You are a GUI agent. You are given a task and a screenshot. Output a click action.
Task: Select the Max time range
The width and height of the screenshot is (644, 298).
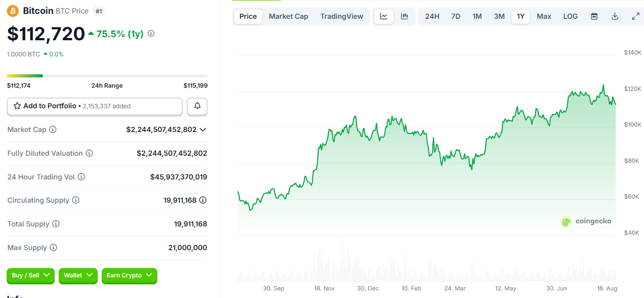coord(544,17)
